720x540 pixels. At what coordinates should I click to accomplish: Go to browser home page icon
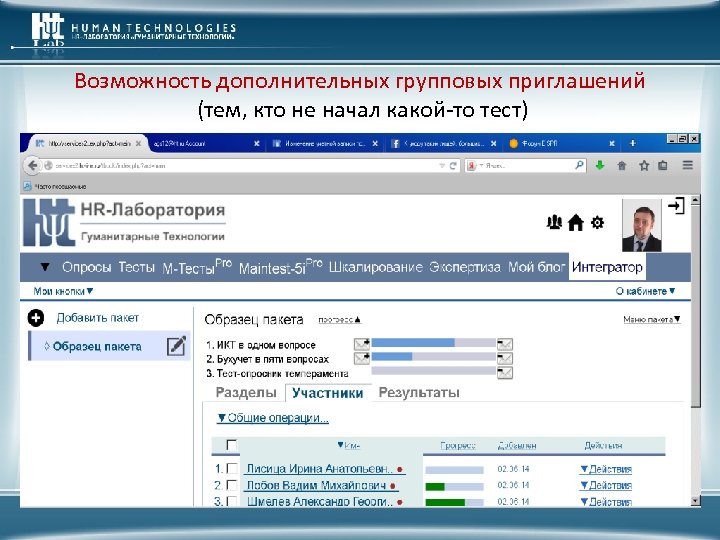pos(622,165)
